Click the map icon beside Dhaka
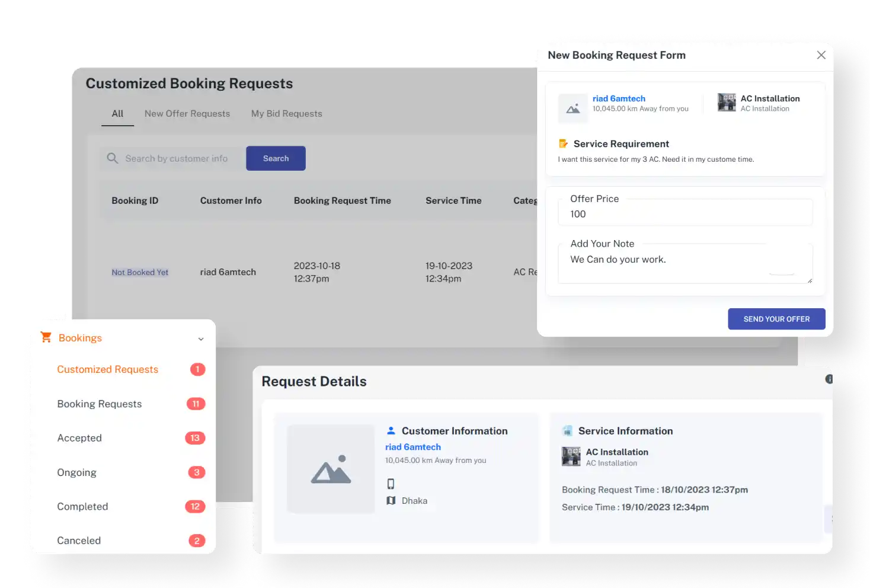The width and height of the screenshot is (870, 588). [391, 501]
